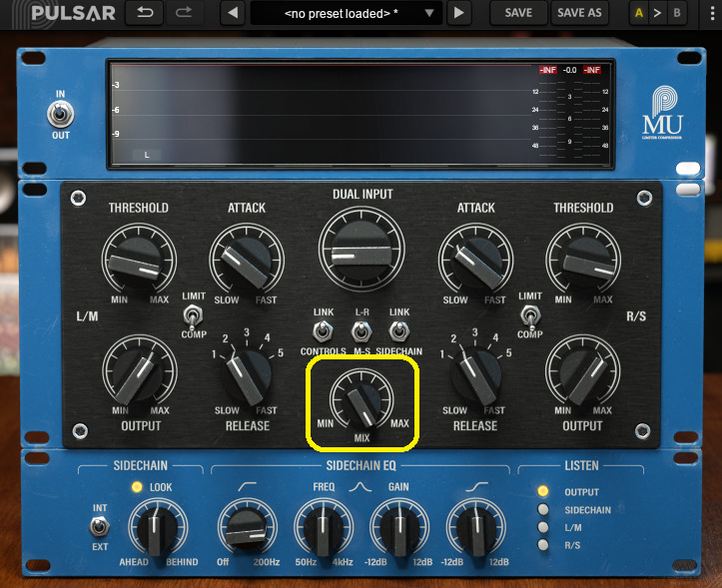Toggle the L-R / M-S mode switch

[x=361, y=331]
